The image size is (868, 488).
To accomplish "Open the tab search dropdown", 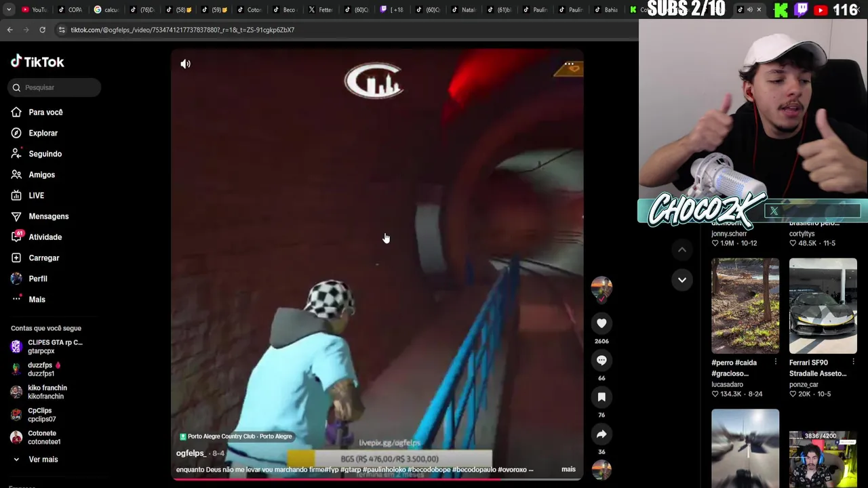I will (9, 9).
